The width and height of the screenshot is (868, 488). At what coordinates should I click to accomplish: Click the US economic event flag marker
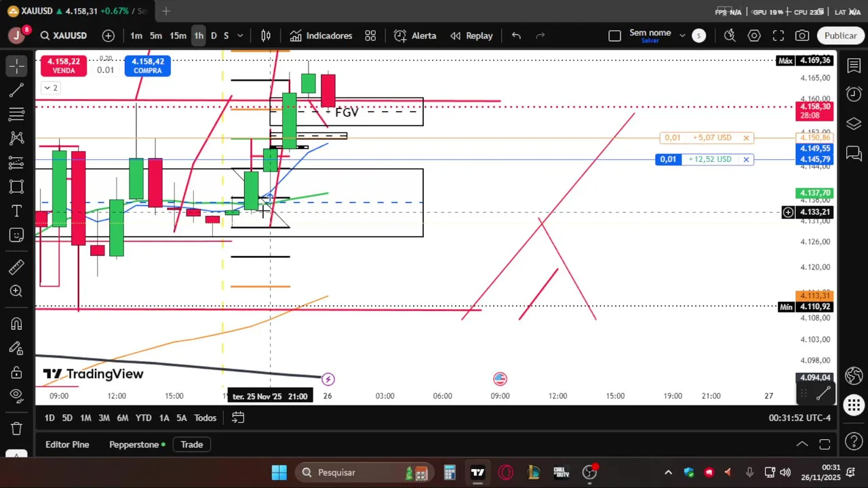500,379
